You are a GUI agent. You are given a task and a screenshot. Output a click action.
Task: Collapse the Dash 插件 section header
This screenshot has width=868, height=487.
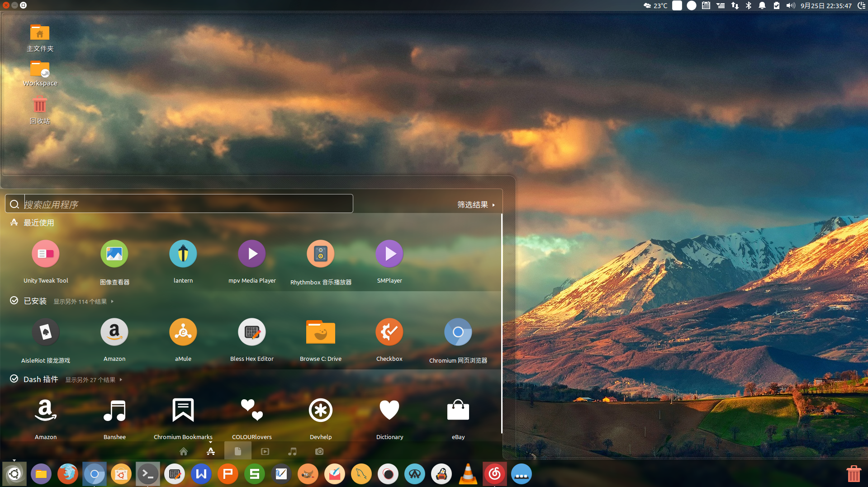coord(34,379)
